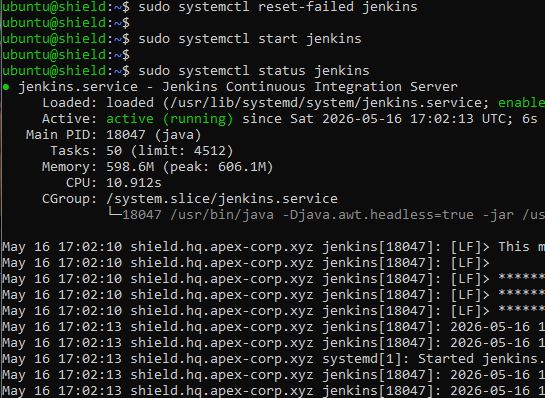This screenshot has width=545, height=398.
Task: Click the '-jar' flag in the java command
Action: [x=498, y=214]
